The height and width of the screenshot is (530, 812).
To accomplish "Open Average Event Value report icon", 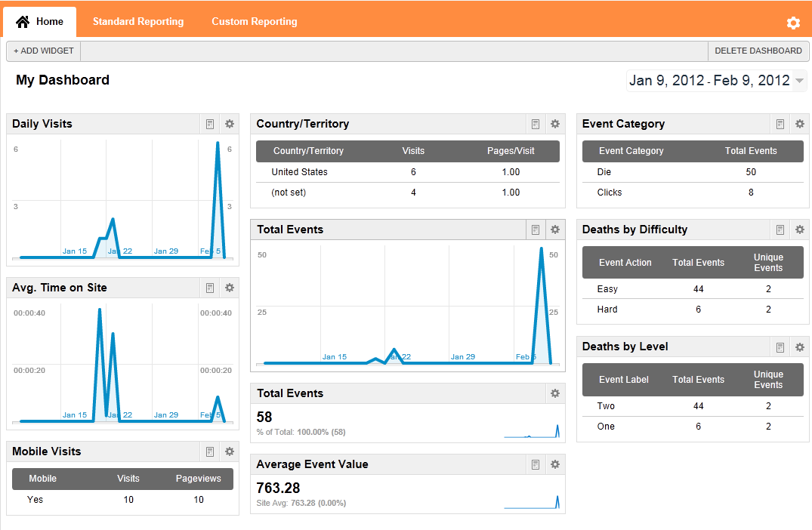I will coord(536,465).
